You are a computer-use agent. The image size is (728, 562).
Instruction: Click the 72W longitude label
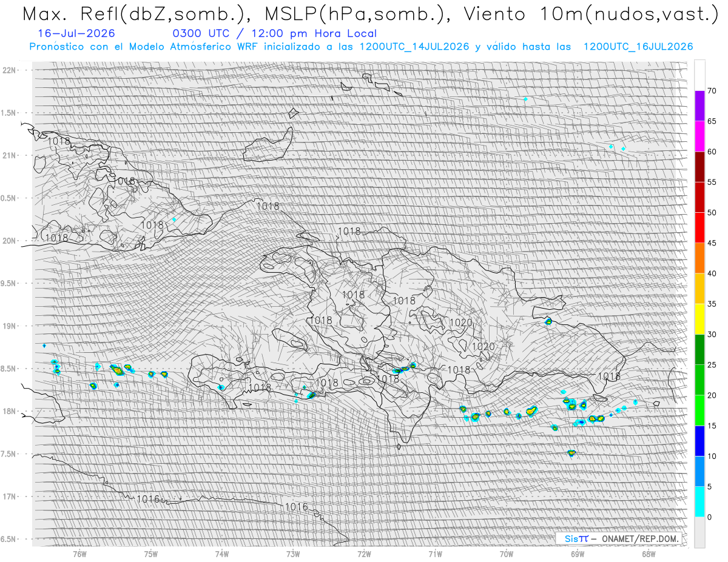pos(364,554)
